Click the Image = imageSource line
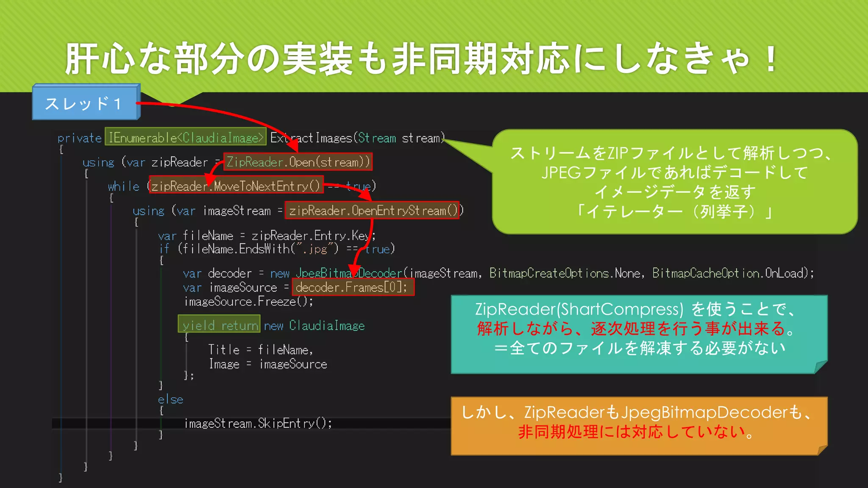Viewport: 868px width, 488px height. [268, 364]
